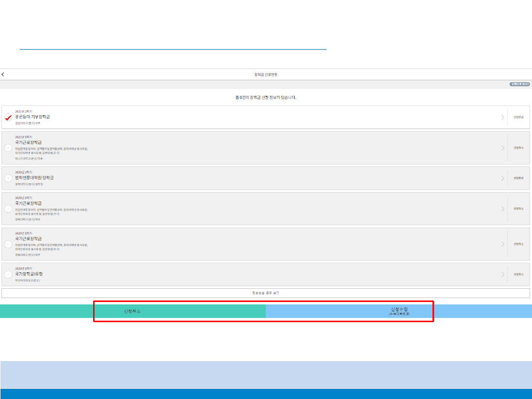Select the 법학전문대학원 장학금 checkbox

click(8, 178)
